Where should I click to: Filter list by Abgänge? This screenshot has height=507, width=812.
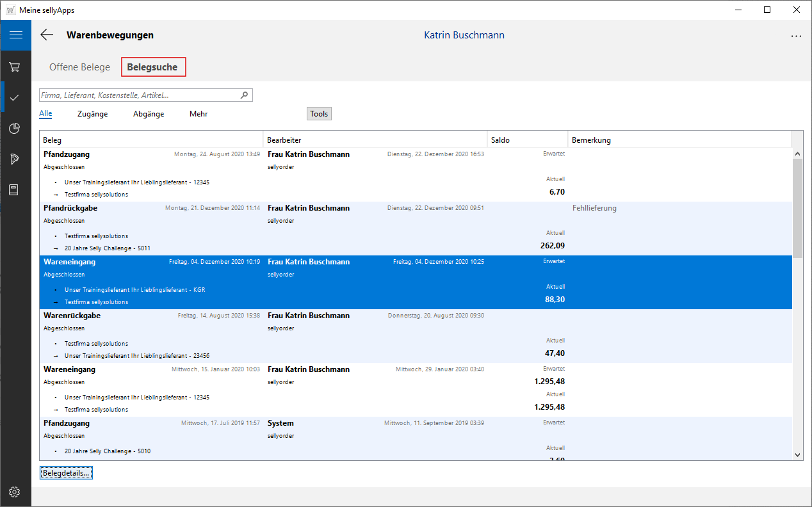pyautogui.click(x=149, y=114)
